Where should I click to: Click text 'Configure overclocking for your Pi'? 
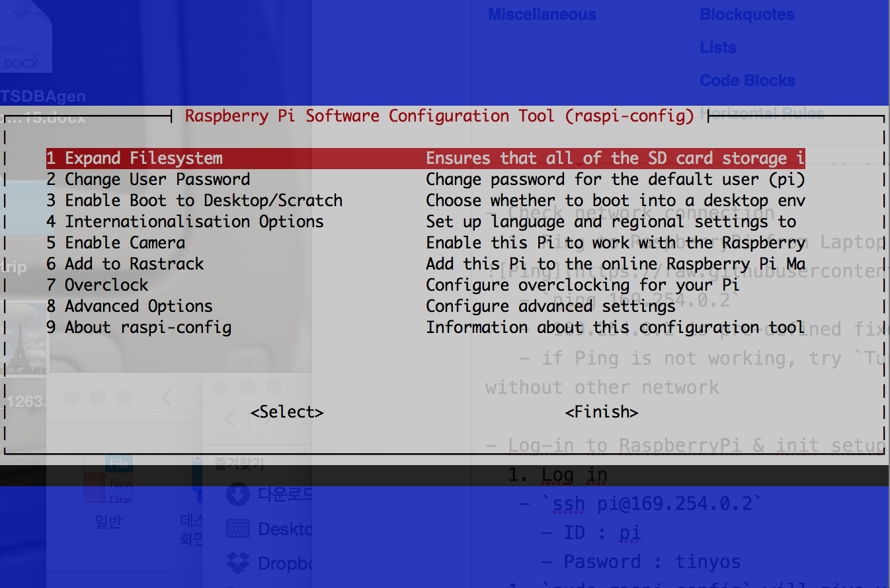tap(583, 285)
